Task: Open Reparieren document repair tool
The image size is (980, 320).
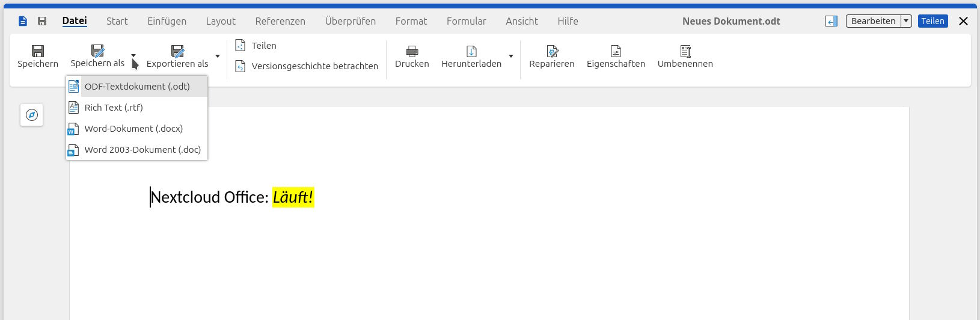Action: coord(551,57)
